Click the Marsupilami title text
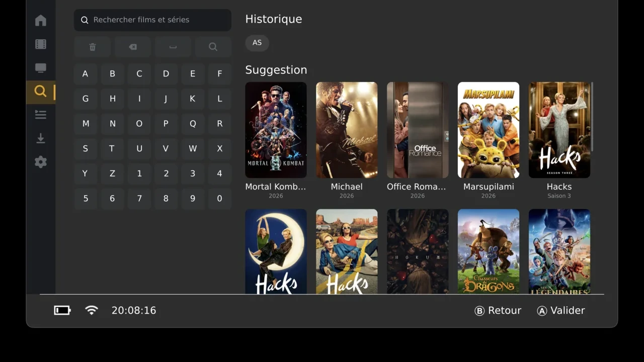Viewport: 644px width, 362px height. tap(489, 187)
